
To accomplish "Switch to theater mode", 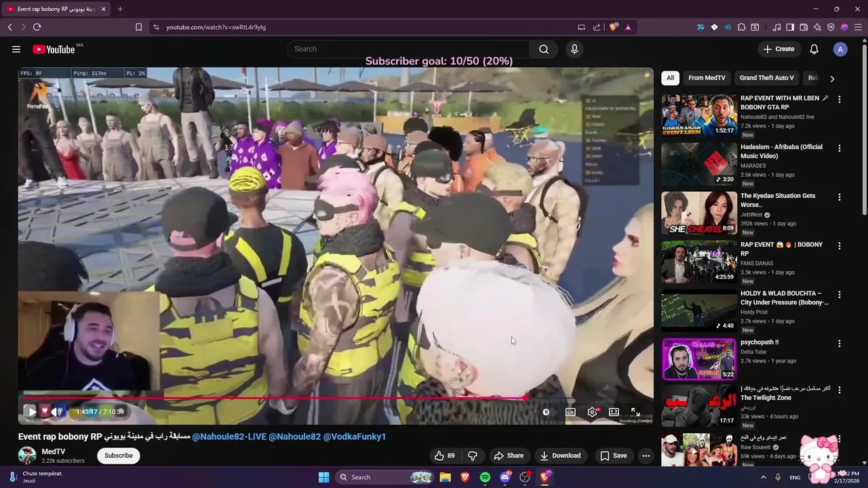I will (x=614, y=412).
